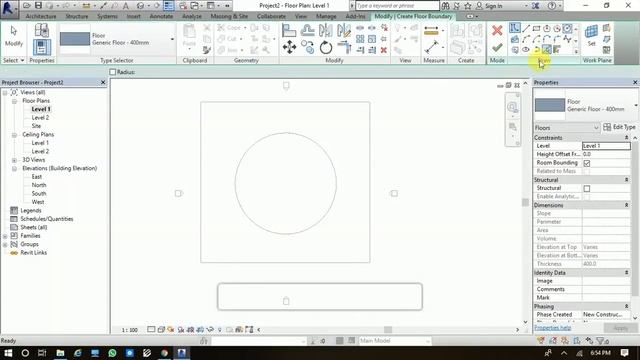Open the Structure ribbon tab
This screenshot has height=360, width=640.
click(77, 16)
